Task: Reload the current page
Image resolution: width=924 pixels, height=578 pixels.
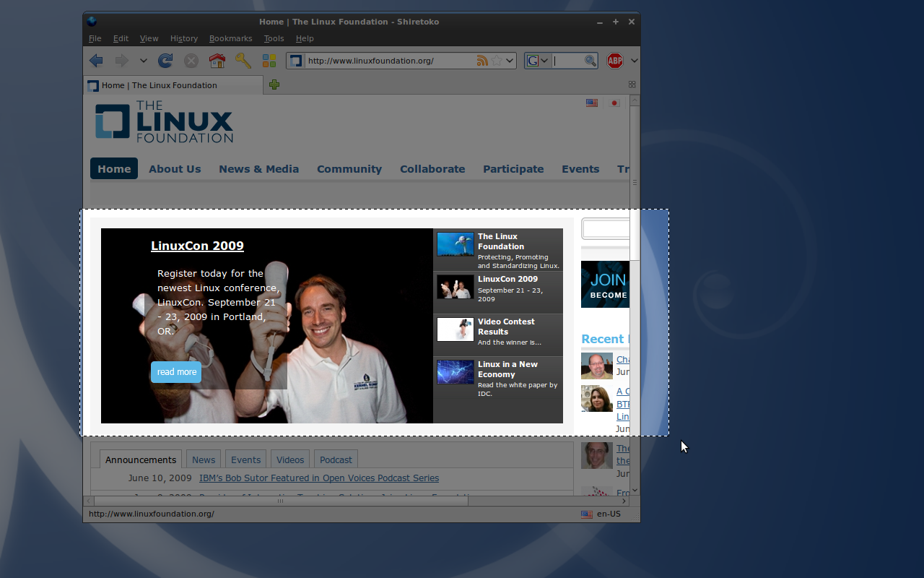Action: tap(165, 61)
